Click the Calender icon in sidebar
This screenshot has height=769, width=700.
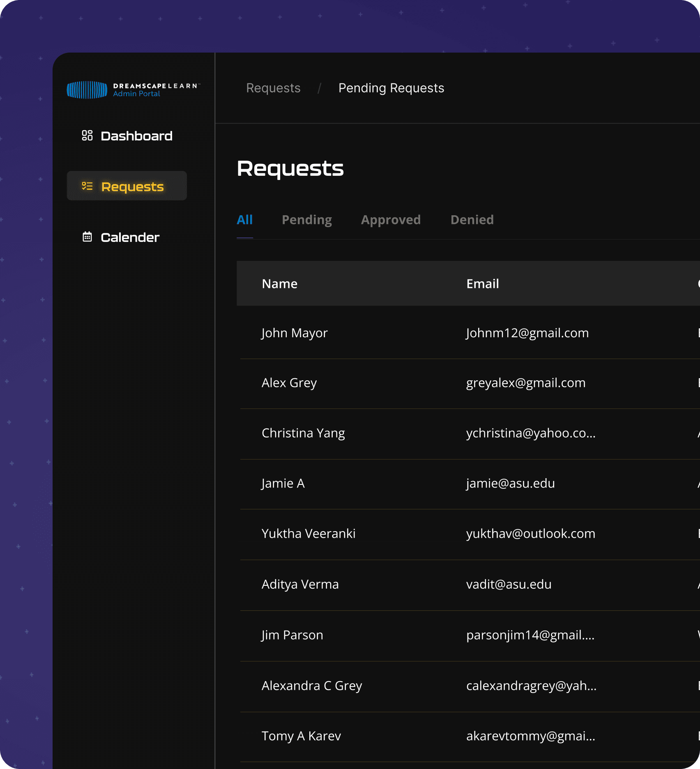[87, 237]
